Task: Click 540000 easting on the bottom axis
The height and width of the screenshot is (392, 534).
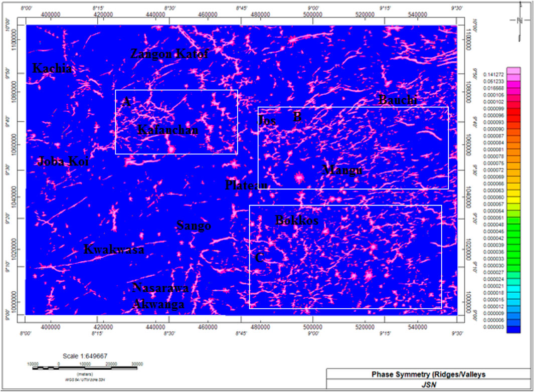Action: pyautogui.click(x=417, y=327)
